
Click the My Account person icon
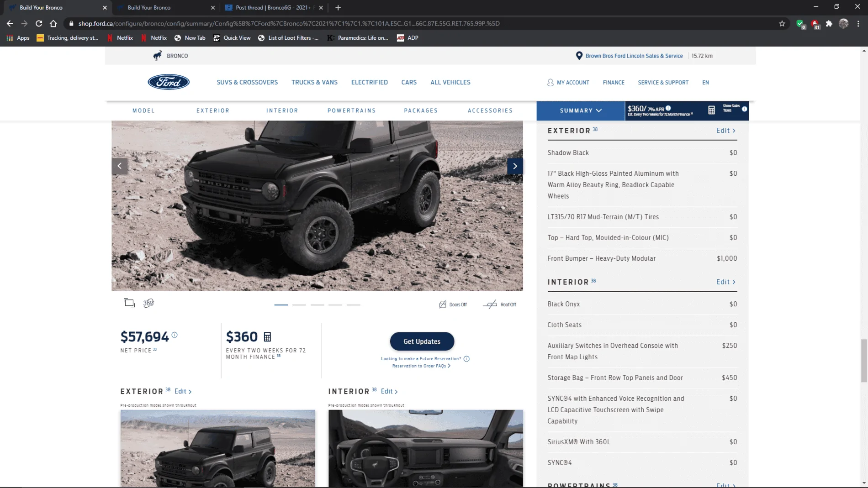click(x=550, y=83)
